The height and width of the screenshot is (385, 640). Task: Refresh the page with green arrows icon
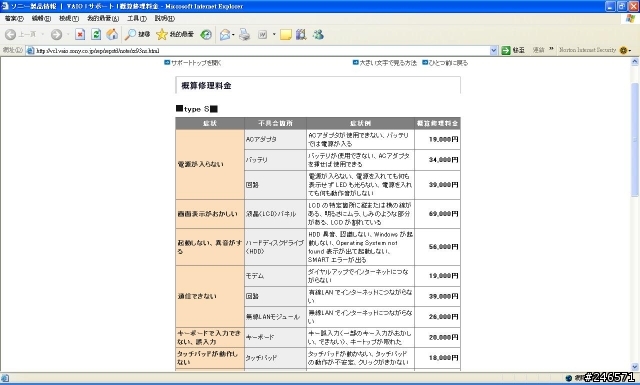click(x=96, y=35)
